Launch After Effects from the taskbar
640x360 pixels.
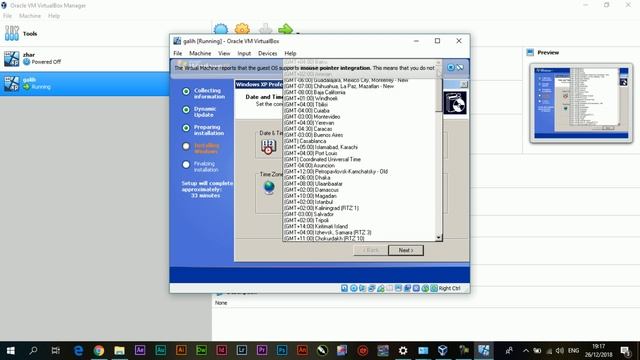point(140,351)
